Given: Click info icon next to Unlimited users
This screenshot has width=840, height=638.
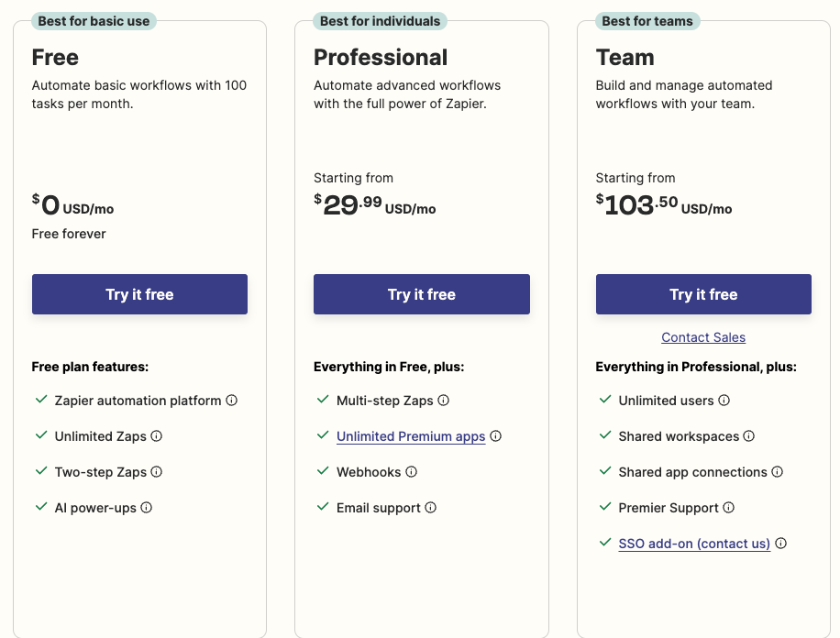Looking at the screenshot, I should point(724,401).
